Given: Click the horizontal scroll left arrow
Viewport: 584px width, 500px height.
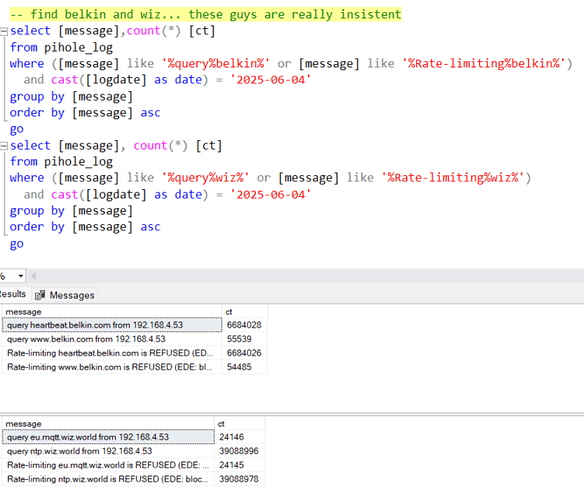Looking at the screenshot, I should [x=34, y=276].
